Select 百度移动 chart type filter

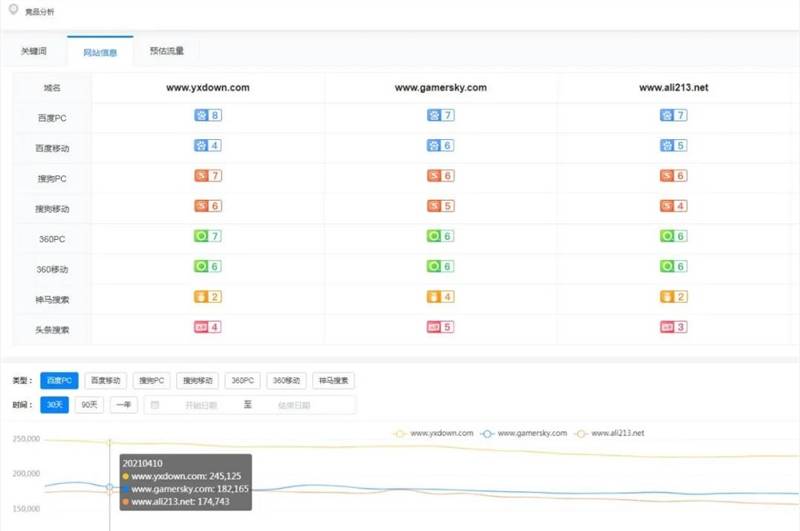[x=106, y=381]
